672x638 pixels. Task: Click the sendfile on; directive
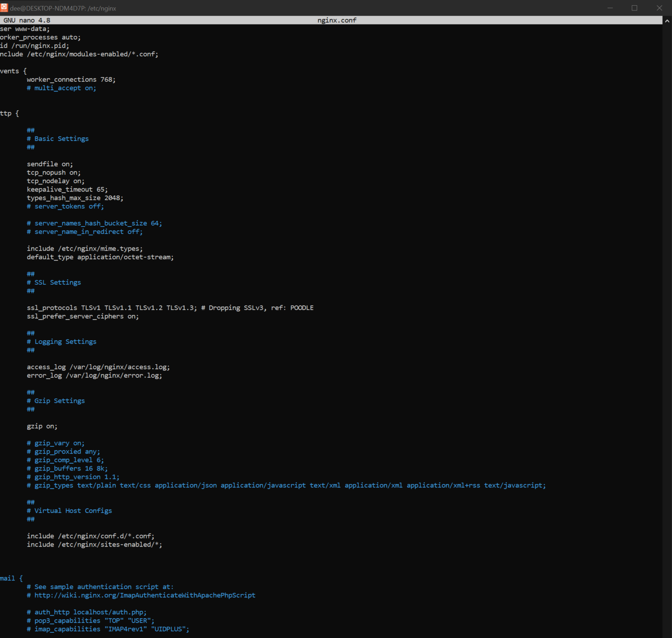coord(50,164)
